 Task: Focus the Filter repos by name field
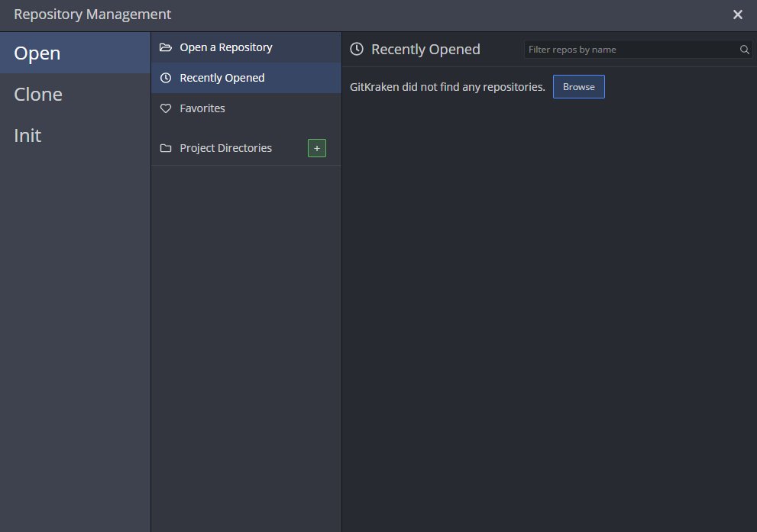coord(638,49)
